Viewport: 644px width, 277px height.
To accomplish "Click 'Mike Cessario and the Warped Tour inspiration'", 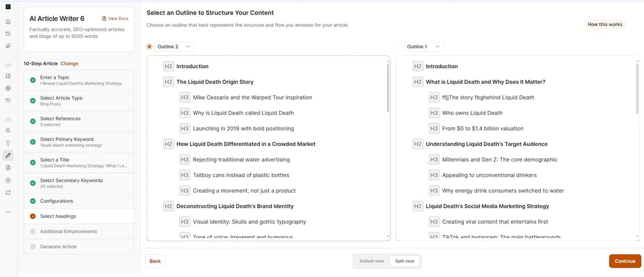I will 252,98.
